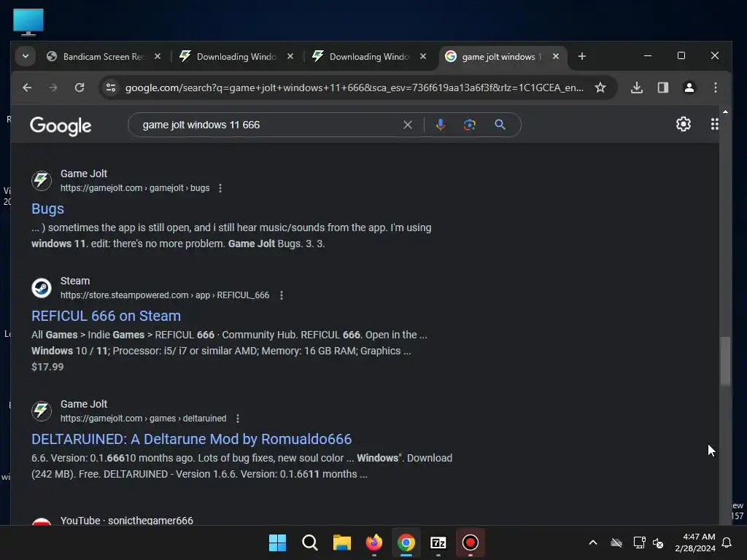The width and height of the screenshot is (747, 560).
Task: Clear the search query
Action: (408, 125)
